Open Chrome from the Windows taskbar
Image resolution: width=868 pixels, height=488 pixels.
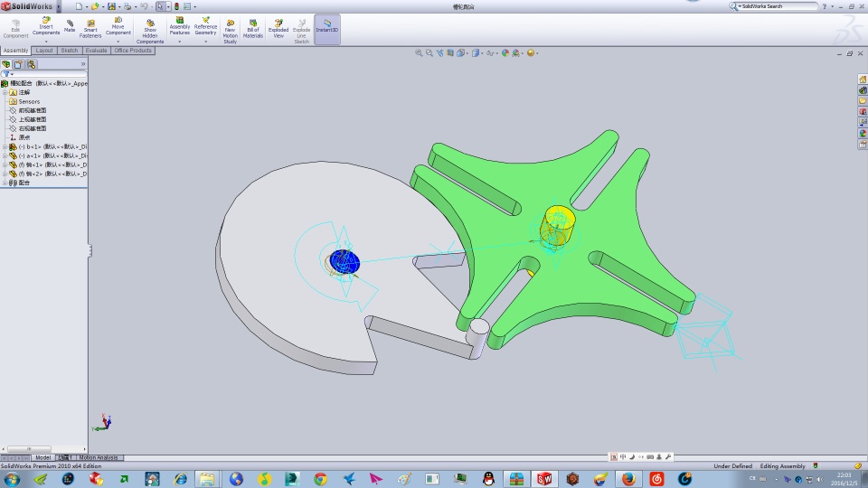(320, 479)
